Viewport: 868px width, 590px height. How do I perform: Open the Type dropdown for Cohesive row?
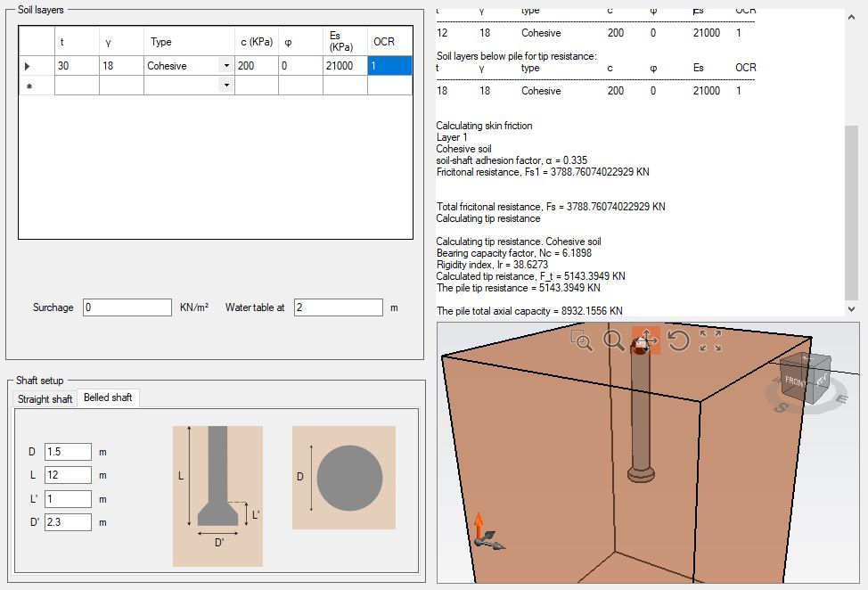(226, 65)
